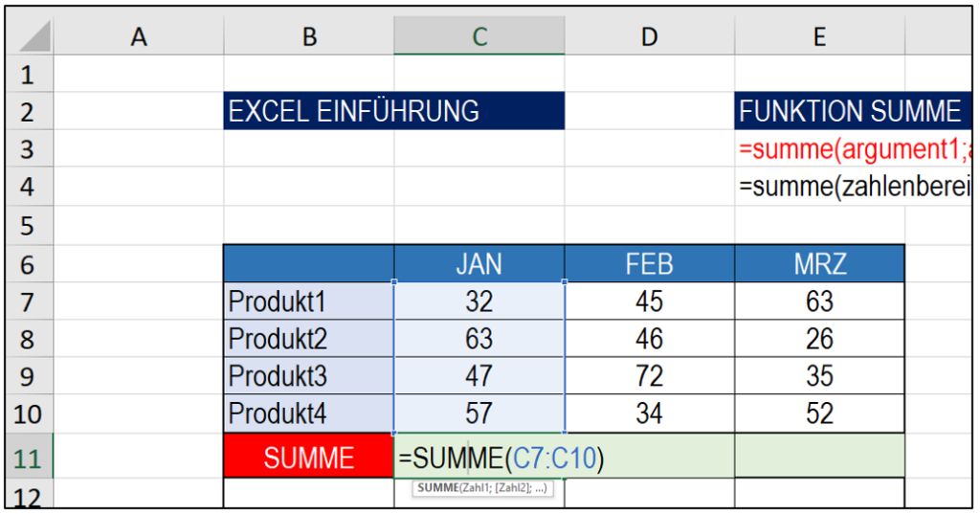The image size is (980, 514).
Task: Click the red =summe(argument1 text
Action: [x=853, y=148]
